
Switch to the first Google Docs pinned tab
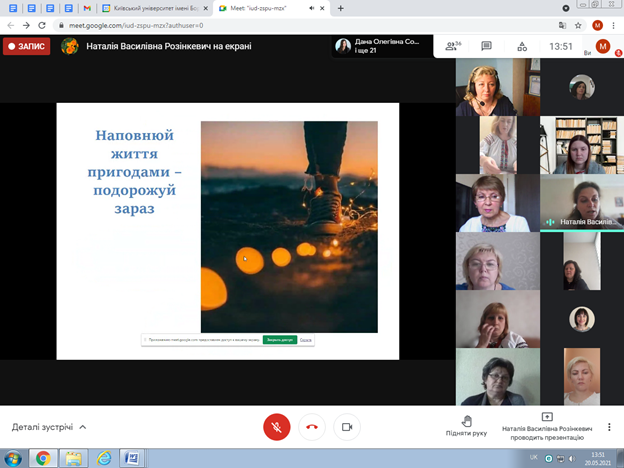click(13, 8)
